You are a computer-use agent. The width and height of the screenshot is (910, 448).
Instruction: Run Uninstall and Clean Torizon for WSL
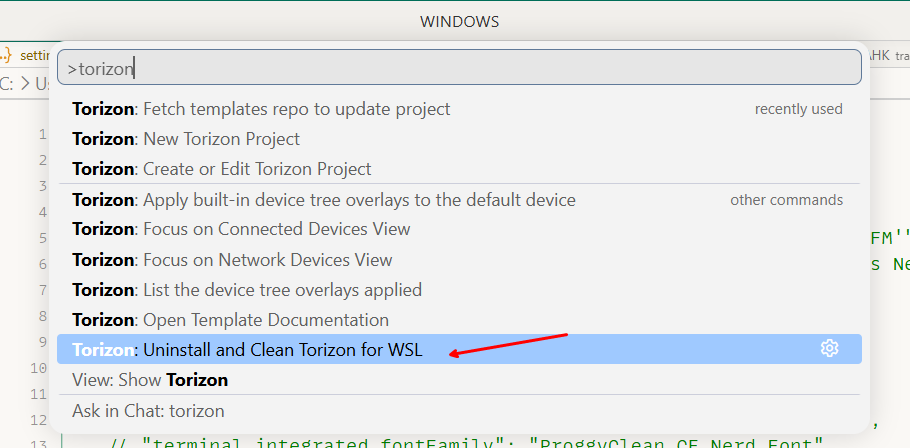[247, 350]
